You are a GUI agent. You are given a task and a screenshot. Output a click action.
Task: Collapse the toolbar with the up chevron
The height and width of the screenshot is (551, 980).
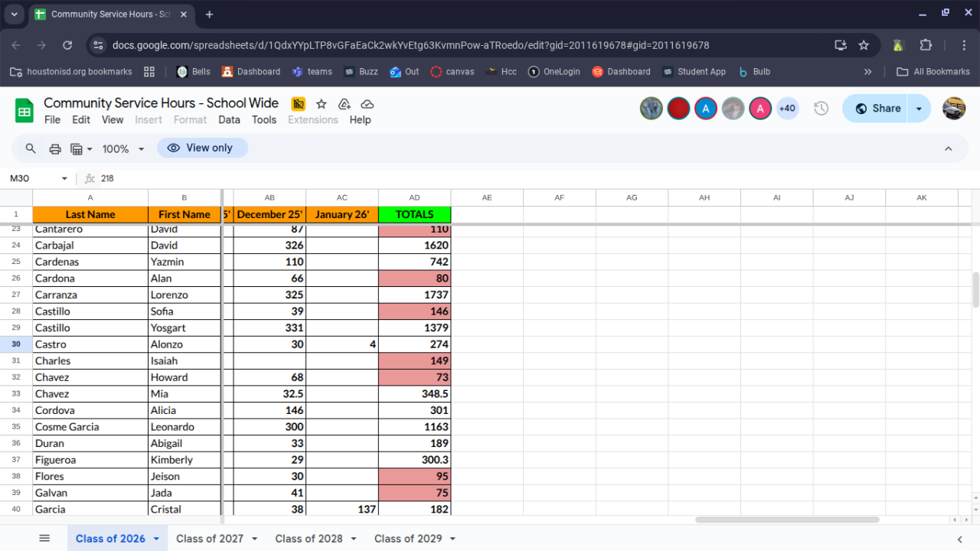[x=949, y=148]
